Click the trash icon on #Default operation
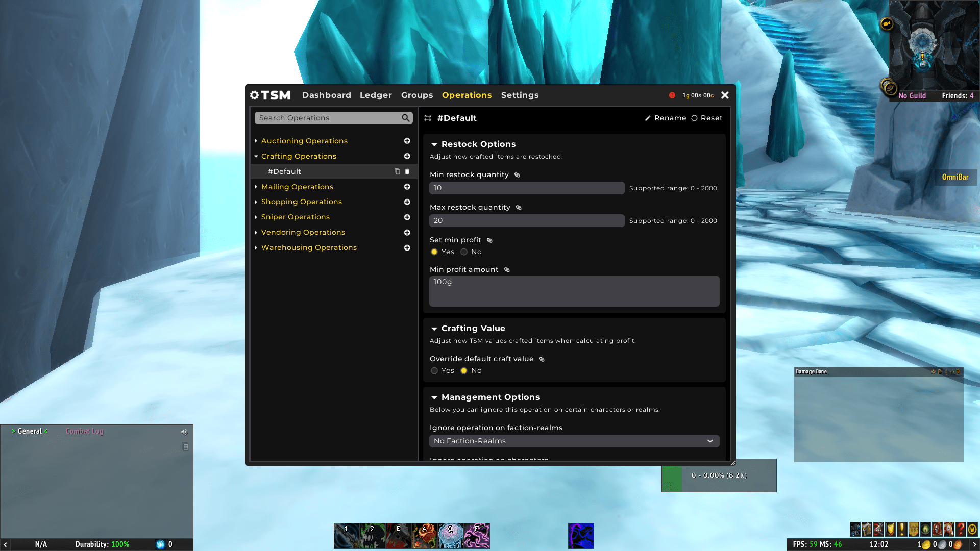Screen dimensions: 980x551 tap(407, 171)
